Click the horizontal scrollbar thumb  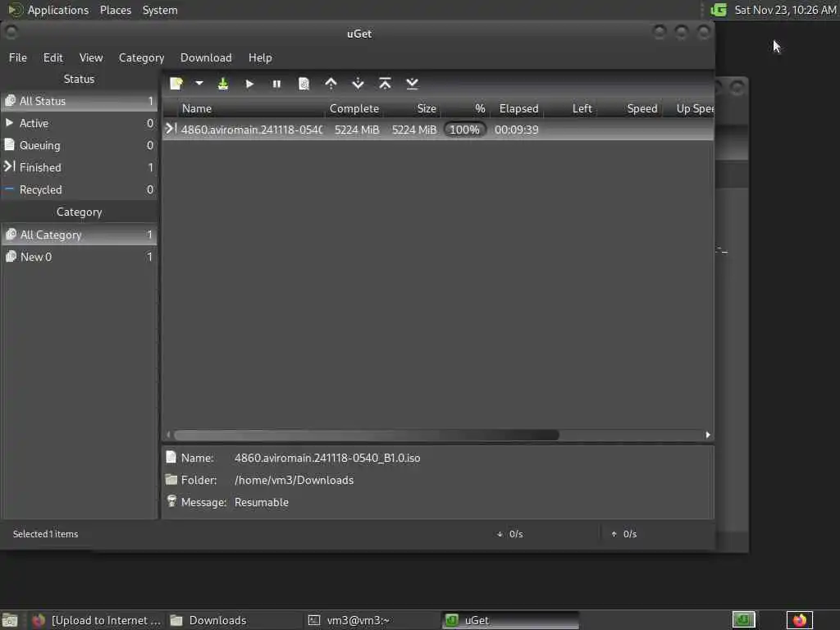tap(367, 435)
